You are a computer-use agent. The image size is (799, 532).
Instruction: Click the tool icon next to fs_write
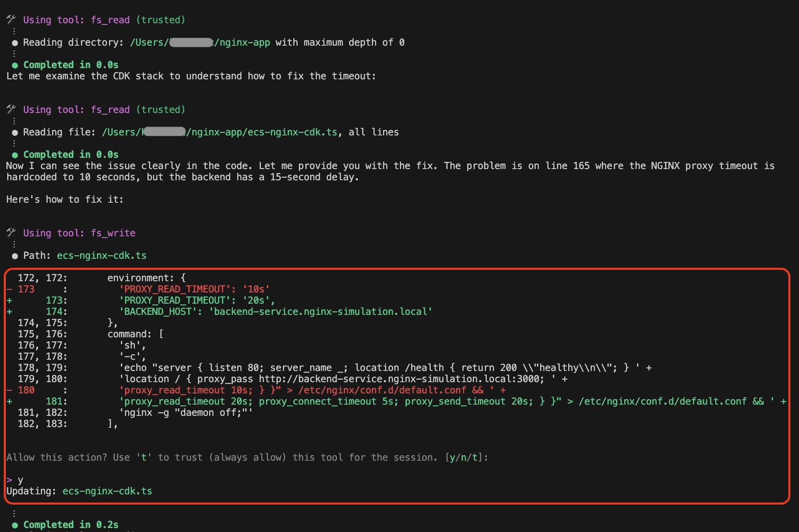pyautogui.click(x=11, y=233)
